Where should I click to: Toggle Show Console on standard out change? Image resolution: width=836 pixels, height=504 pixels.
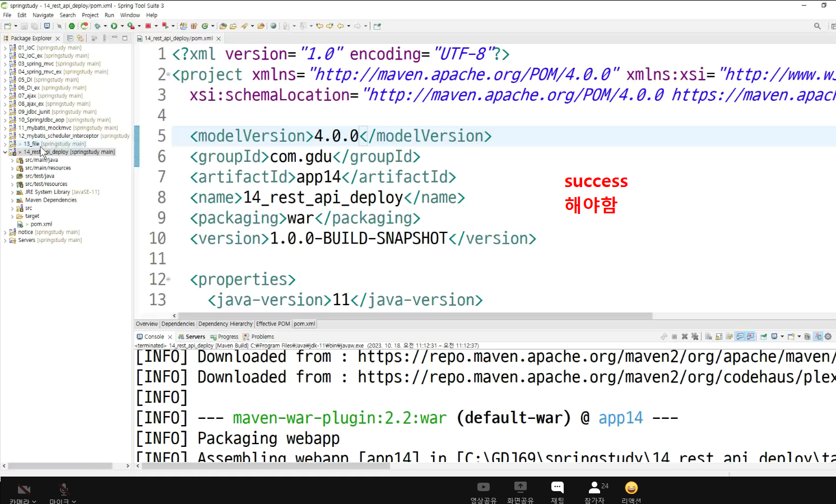pos(740,337)
